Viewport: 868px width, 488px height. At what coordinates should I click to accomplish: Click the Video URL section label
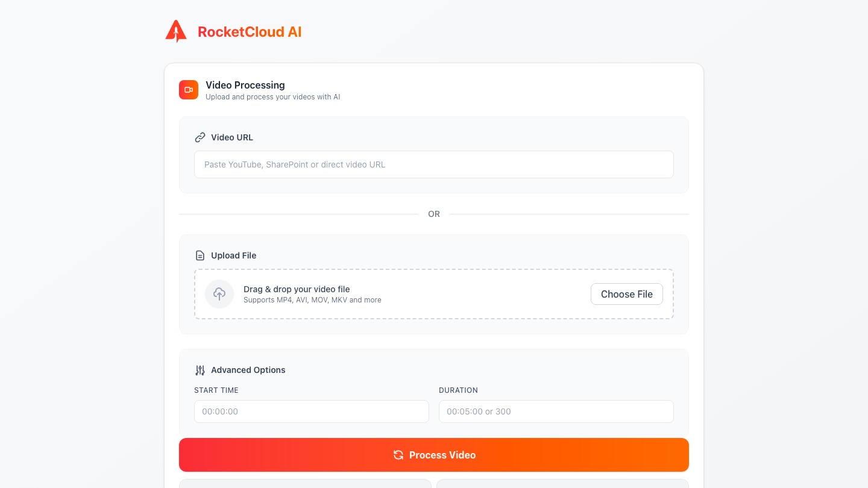click(232, 137)
